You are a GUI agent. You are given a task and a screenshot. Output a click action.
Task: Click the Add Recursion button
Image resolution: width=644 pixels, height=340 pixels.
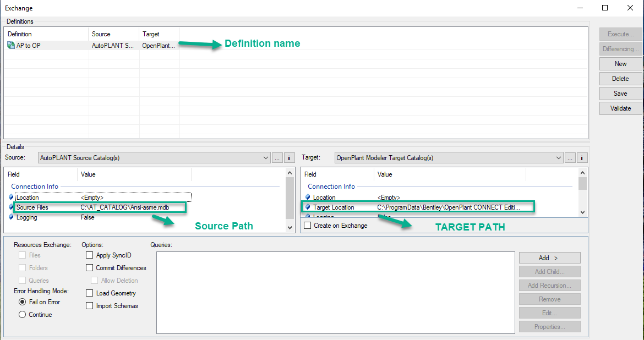click(549, 286)
